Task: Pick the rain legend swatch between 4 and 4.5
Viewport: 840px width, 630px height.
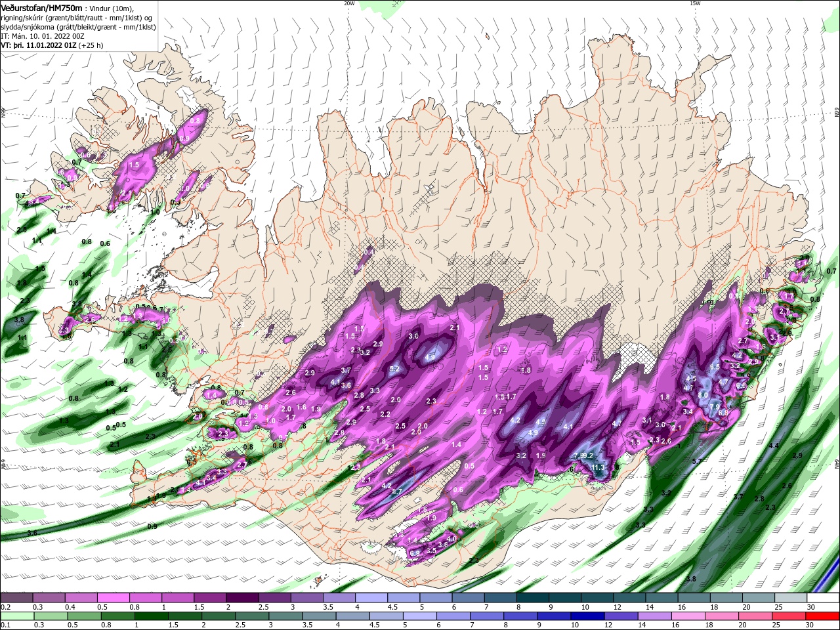Action: 353,616
